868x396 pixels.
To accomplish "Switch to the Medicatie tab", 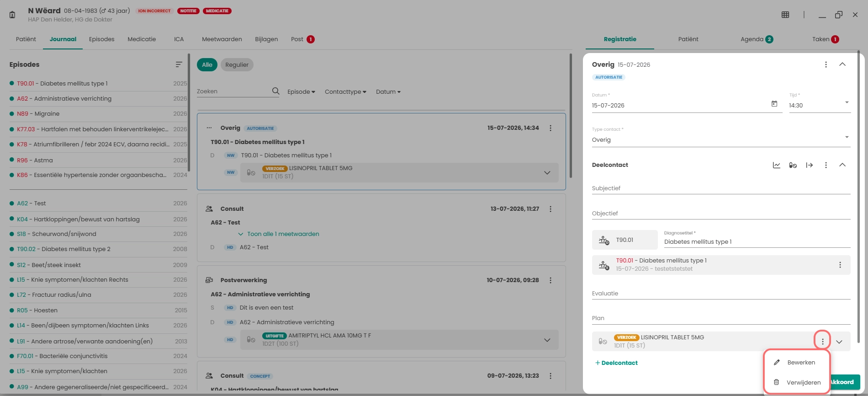I will pos(142,39).
